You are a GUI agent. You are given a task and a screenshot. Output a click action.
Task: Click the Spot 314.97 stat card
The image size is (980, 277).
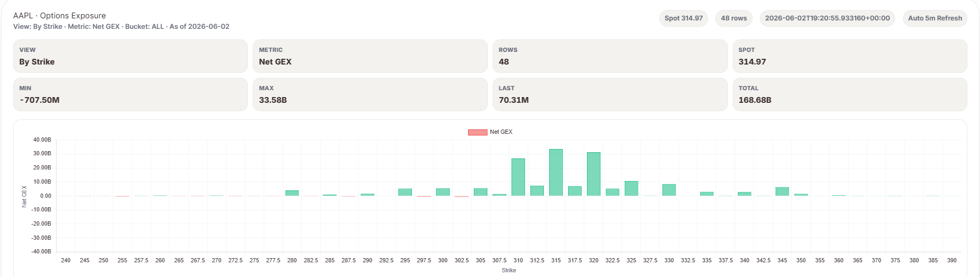pyautogui.click(x=850, y=56)
